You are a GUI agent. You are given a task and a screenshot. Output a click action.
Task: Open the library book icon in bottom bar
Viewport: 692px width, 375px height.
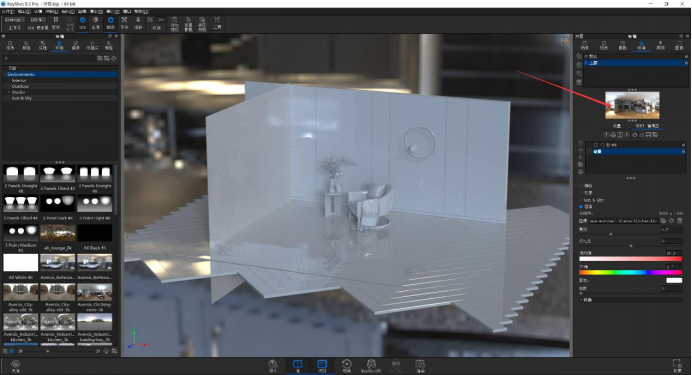pyautogui.click(x=297, y=365)
